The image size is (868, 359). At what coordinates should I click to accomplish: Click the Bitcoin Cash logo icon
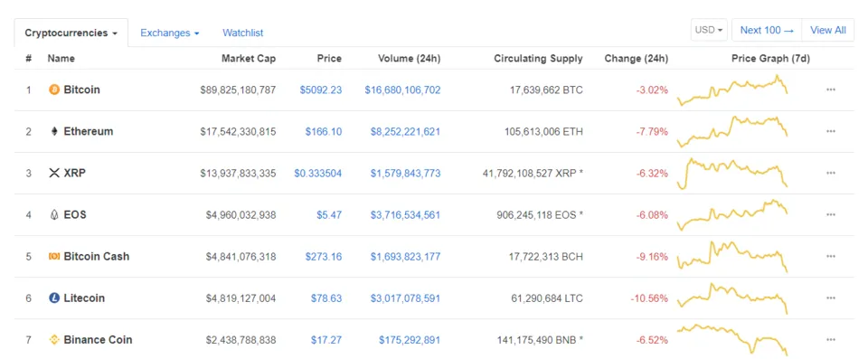54,257
